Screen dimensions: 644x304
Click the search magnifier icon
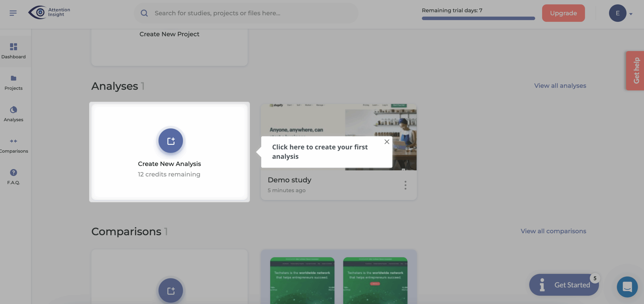pos(144,13)
